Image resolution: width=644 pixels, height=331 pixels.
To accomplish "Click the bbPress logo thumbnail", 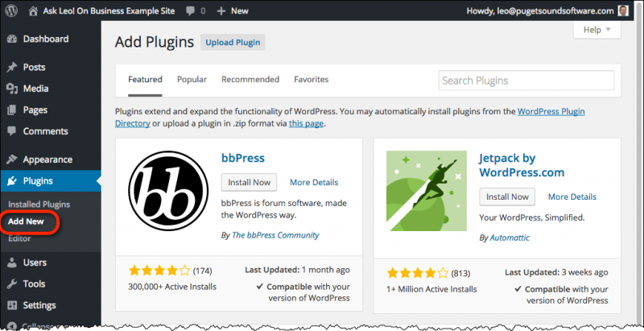I will click(x=168, y=191).
